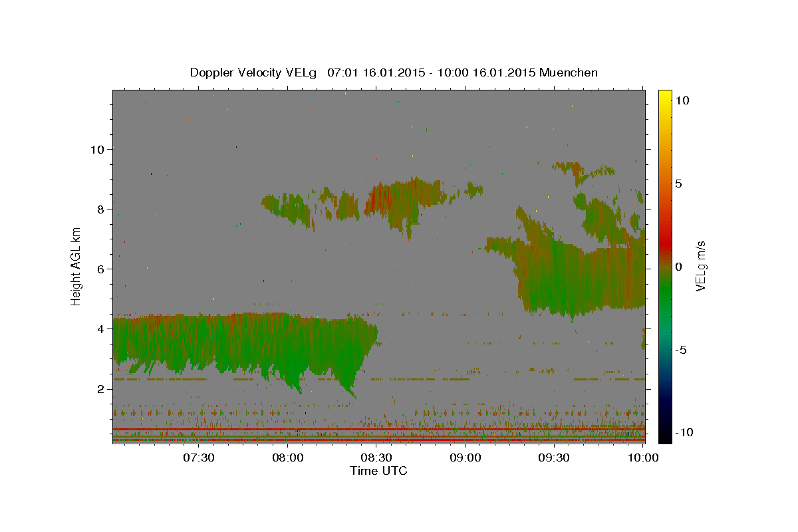The height and width of the screenshot is (532, 798).
Task: Click the "VELg m/s" colorbar label
Action: tap(700, 267)
